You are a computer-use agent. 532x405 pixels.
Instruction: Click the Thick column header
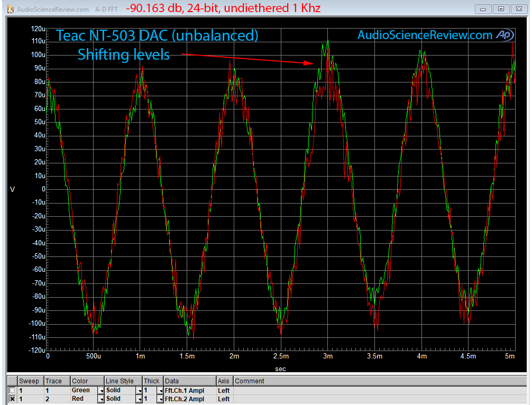point(153,381)
